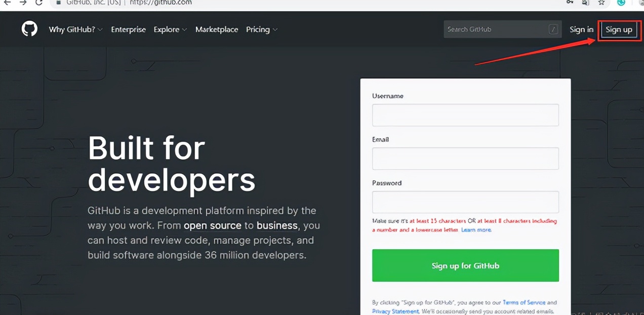Click into the Password input field
Image resolution: width=644 pixels, height=315 pixels.
point(465,202)
